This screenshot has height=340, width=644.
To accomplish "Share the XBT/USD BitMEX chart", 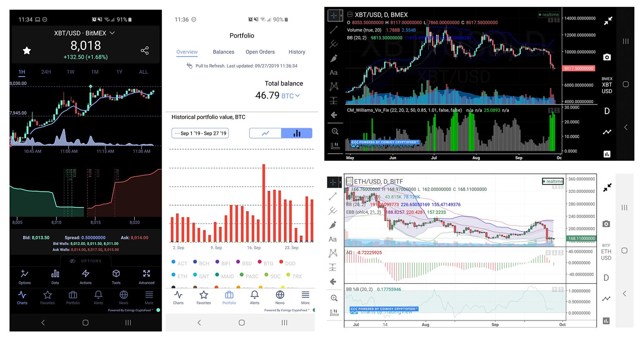I will [x=145, y=51].
